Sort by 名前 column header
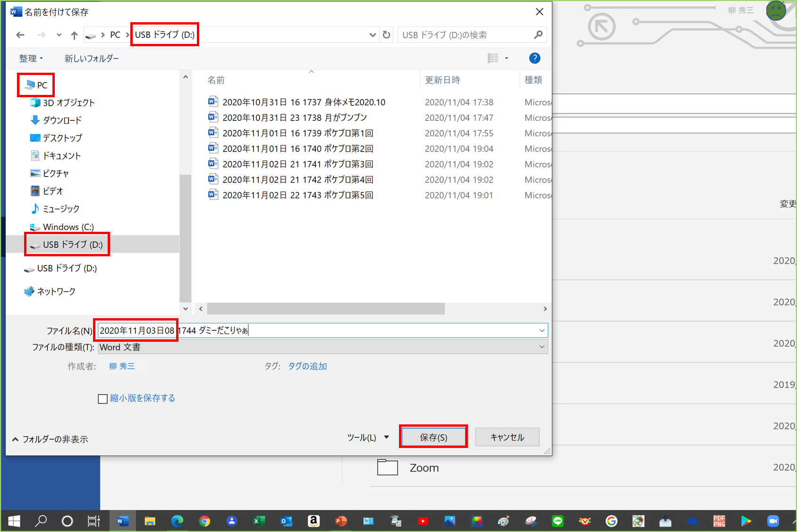The image size is (797, 532). point(216,80)
